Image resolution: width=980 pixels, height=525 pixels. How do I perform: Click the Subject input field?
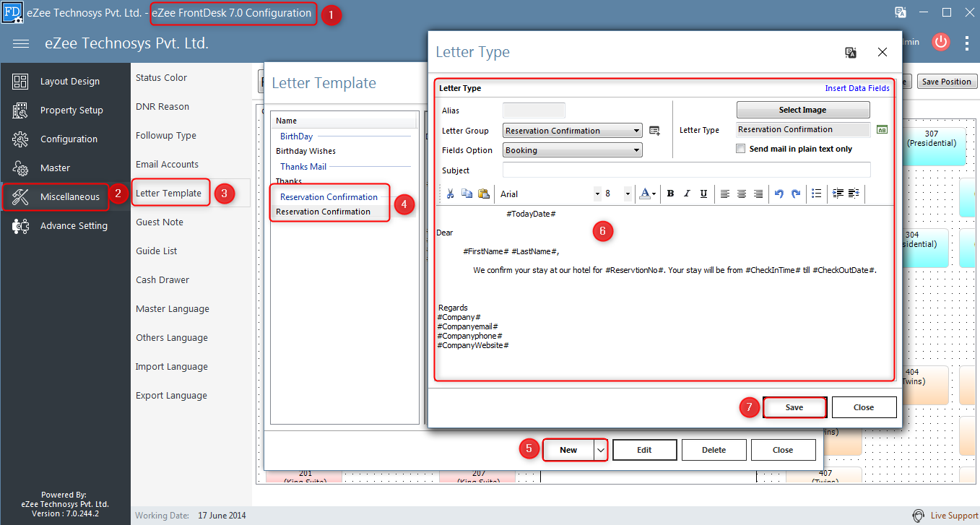tap(687, 170)
